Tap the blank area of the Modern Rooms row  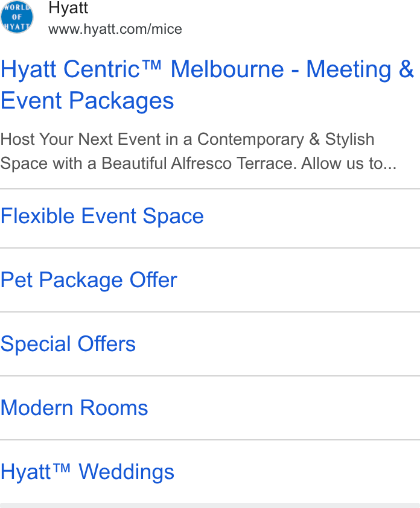pyautogui.click(x=285, y=408)
